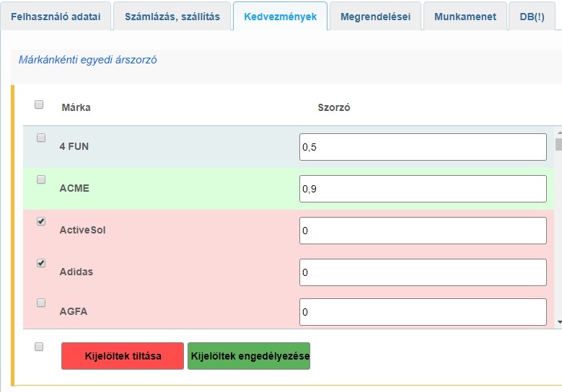Viewport: 562px width, 392px height.
Task: Switch to Számlázás, szállítás tab
Action: click(172, 16)
